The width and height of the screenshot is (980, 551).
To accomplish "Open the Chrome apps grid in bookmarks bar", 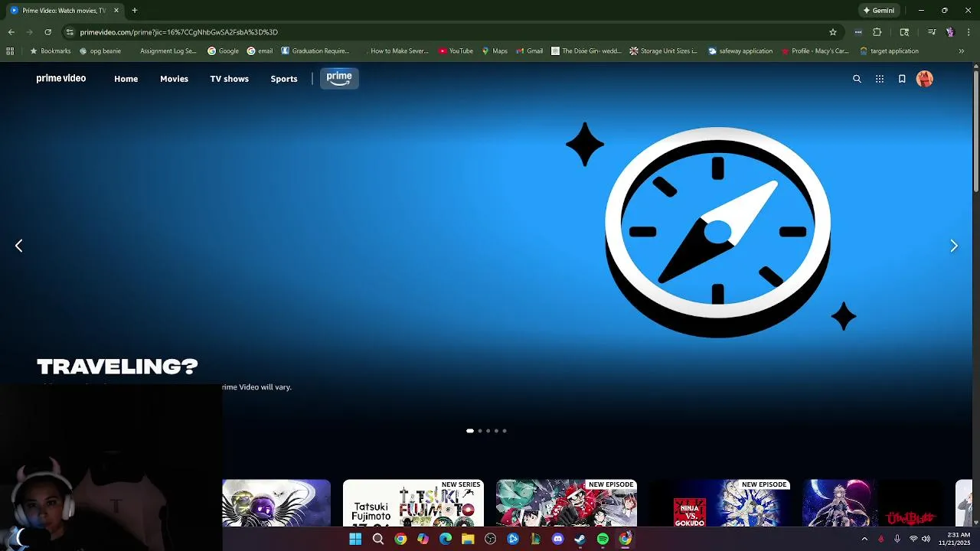I will [x=10, y=51].
